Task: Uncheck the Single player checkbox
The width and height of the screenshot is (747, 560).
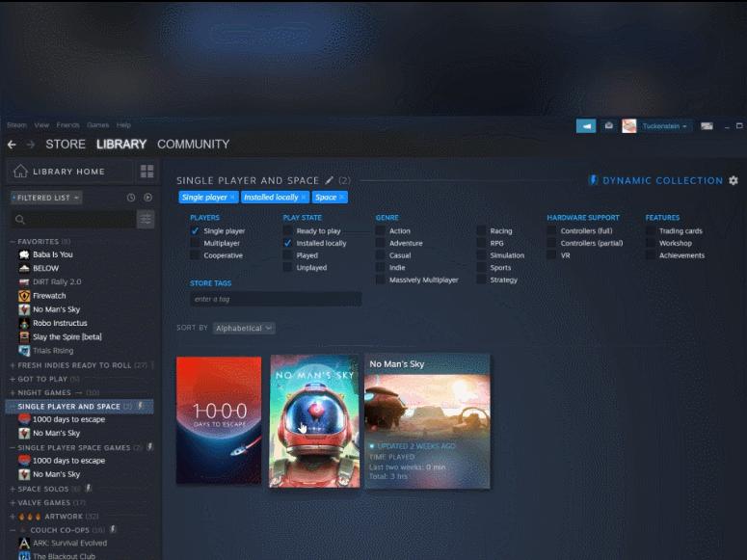Action: [x=195, y=231]
